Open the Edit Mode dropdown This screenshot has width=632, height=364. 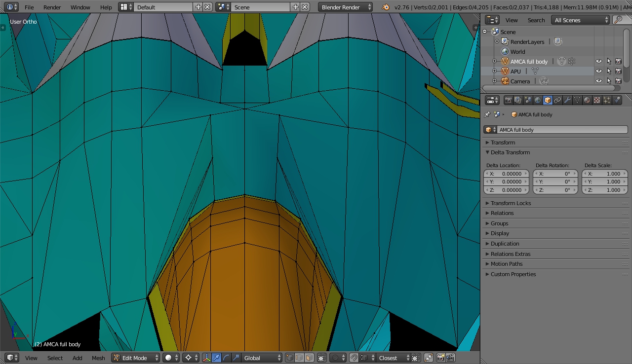136,358
